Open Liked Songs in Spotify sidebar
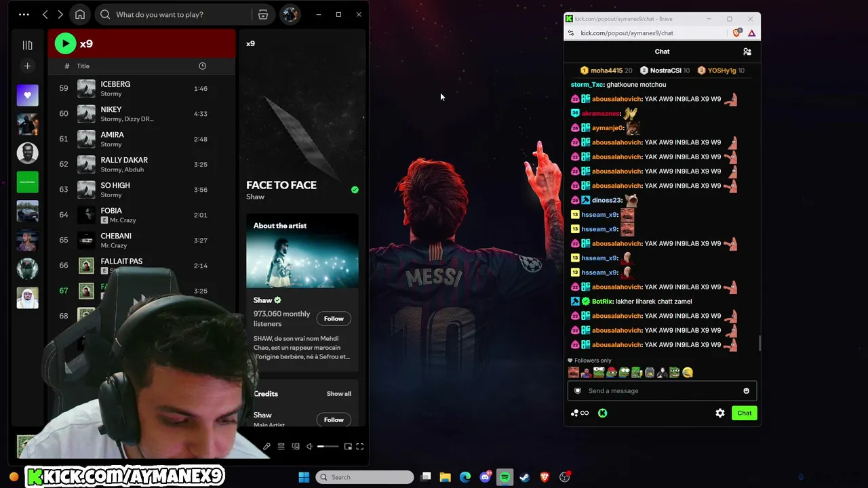The image size is (868, 488). point(28,95)
